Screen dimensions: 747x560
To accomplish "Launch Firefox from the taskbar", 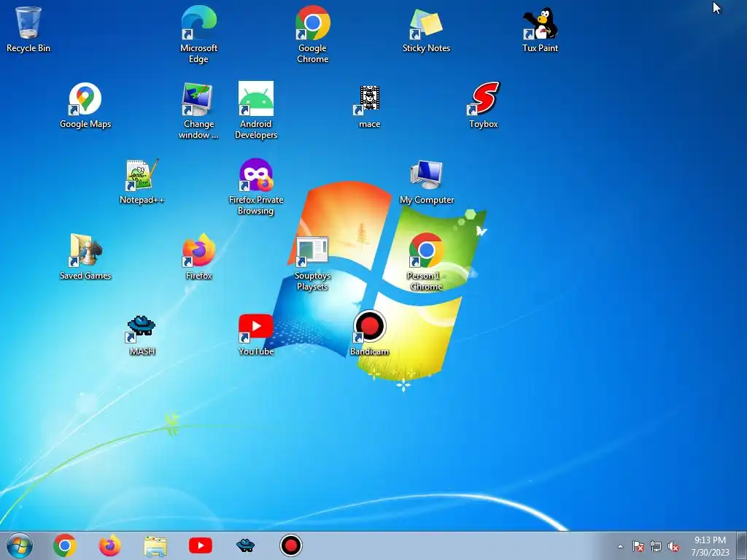I will 110,545.
